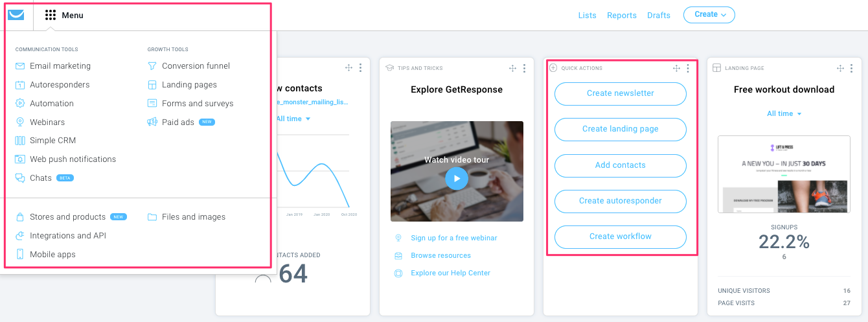Play the Watch video tour video
Image resolution: width=868 pixels, height=322 pixels.
coord(457,178)
